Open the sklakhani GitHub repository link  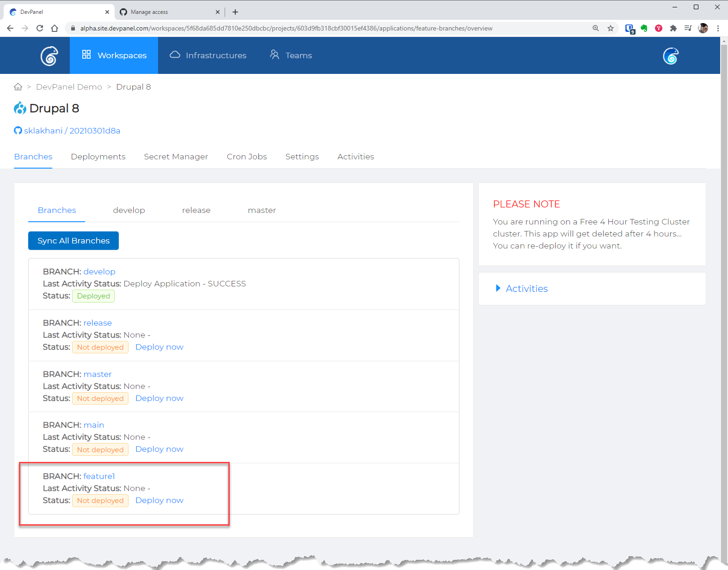click(72, 131)
